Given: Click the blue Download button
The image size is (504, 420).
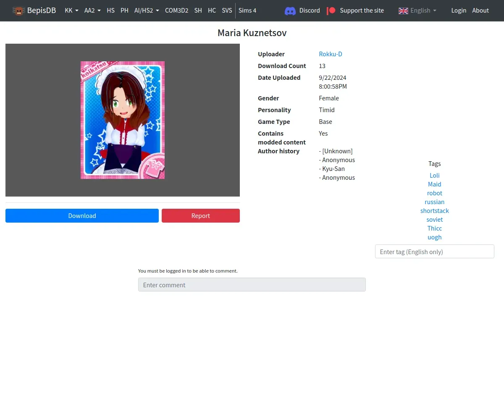Looking at the screenshot, I should tap(82, 215).
